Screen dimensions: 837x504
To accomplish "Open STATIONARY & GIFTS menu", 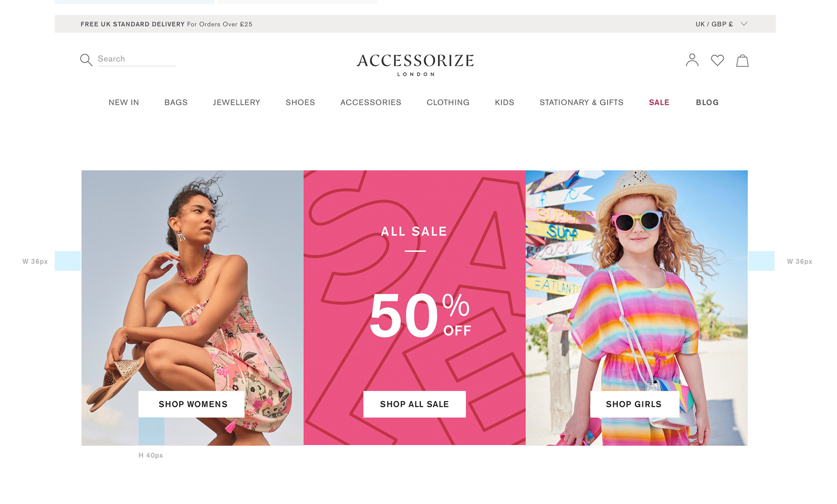I will click(581, 102).
